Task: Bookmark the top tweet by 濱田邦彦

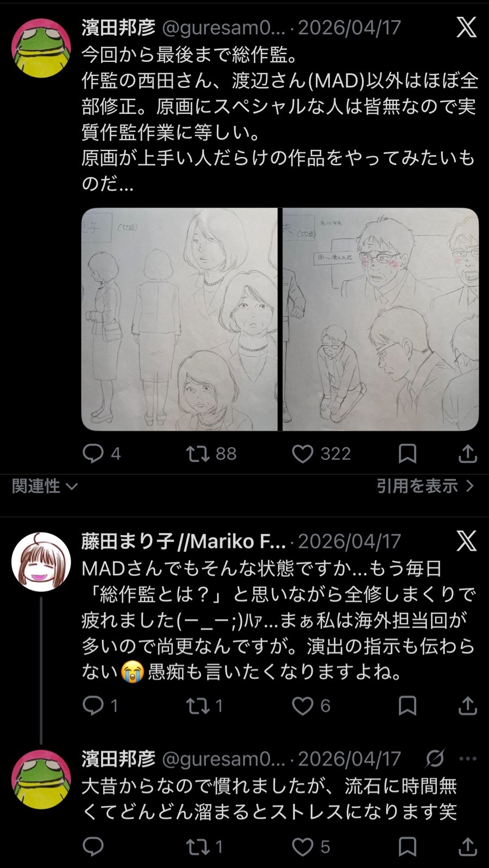Action: [407, 453]
